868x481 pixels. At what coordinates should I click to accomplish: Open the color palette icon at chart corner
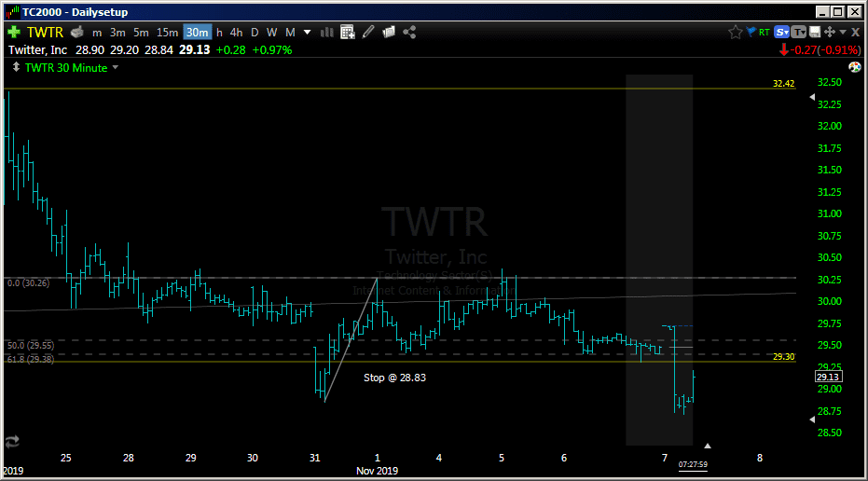point(855,67)
